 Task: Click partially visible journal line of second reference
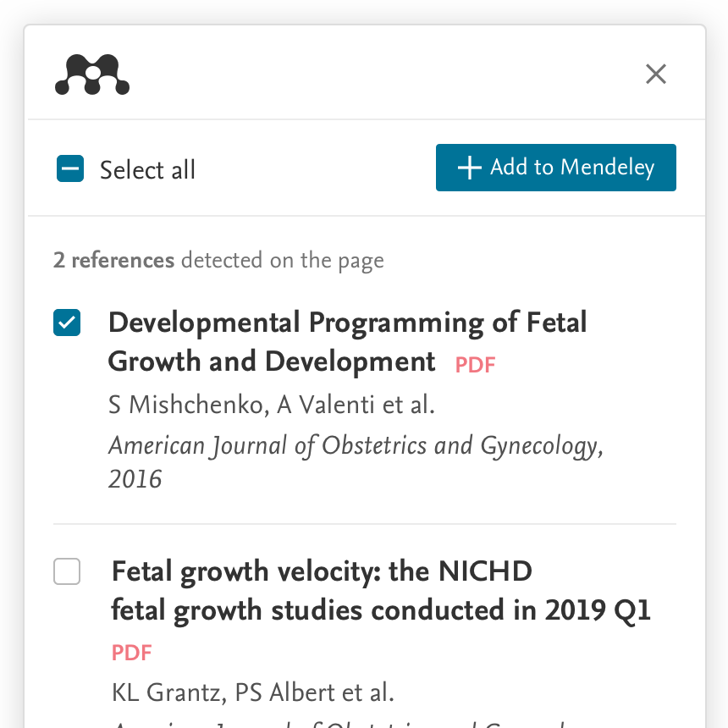(x=339, y=725)
